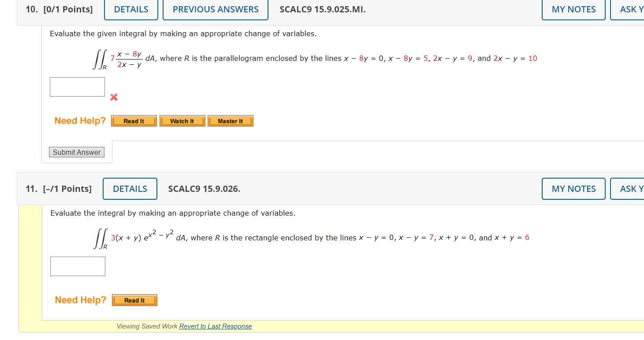Screen dimensions: 644x340
Task: Click Need Help? label on problem 11
Action: [80, 300]
